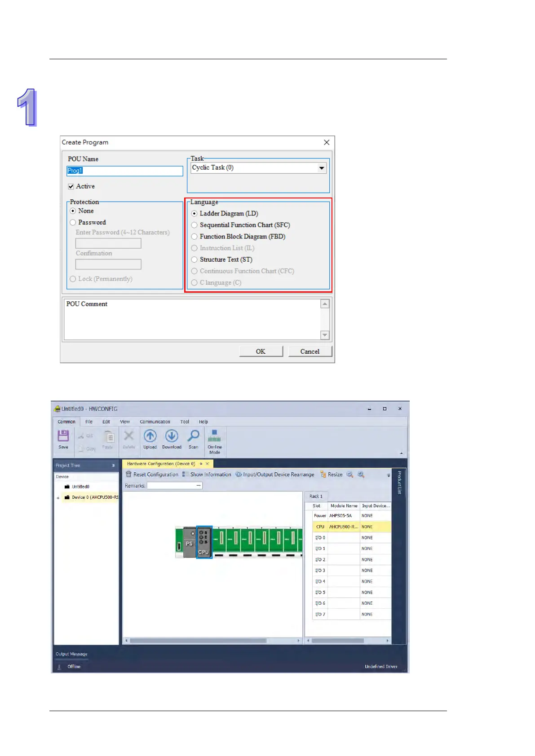Click the Resize toolbar button
Image resolution: width=535 pixels, height=756 pixels.
[332, 474]
